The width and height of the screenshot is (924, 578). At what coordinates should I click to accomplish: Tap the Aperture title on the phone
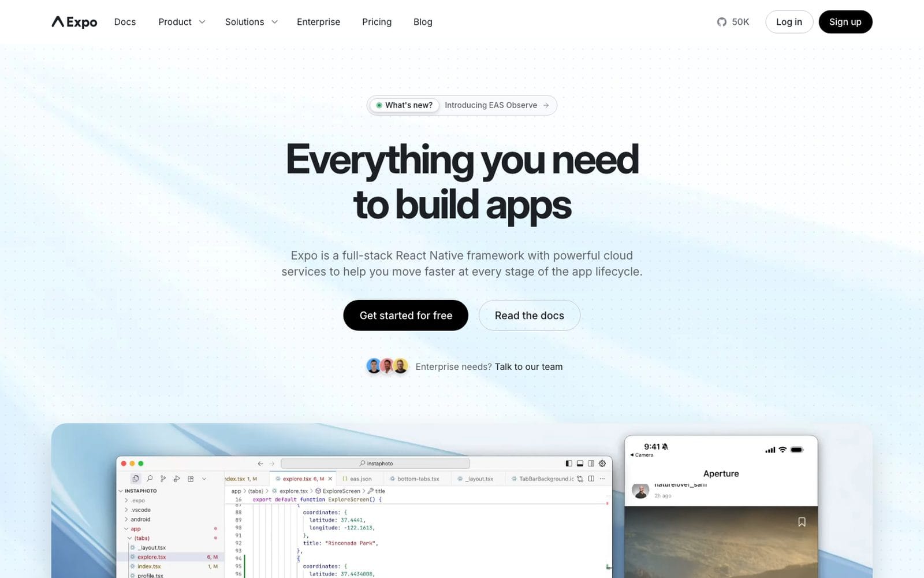(721, 473)
